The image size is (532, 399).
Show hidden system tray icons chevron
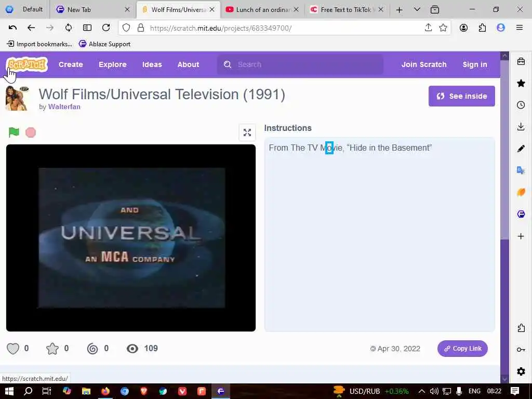pyautogui.click(x=421, y=391)
